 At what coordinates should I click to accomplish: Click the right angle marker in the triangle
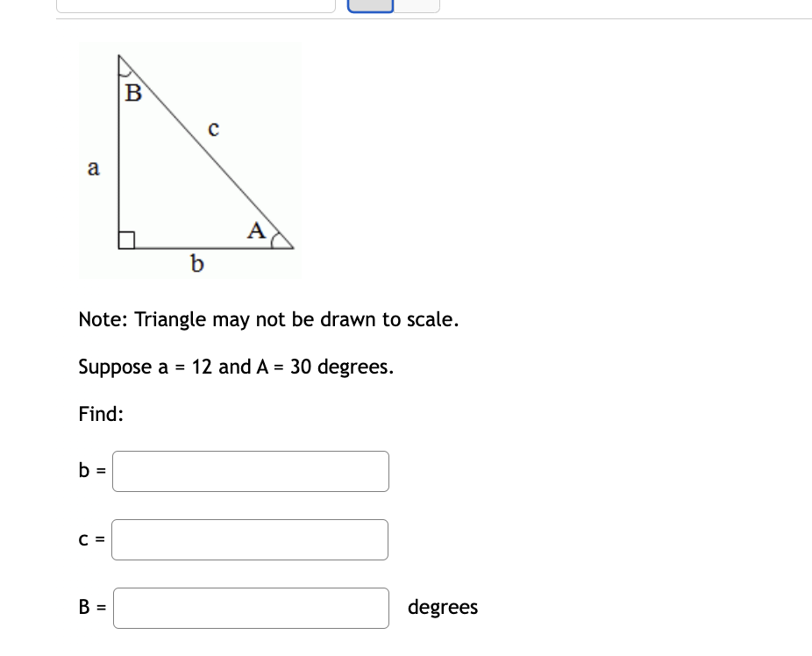(x=125, y=239)
